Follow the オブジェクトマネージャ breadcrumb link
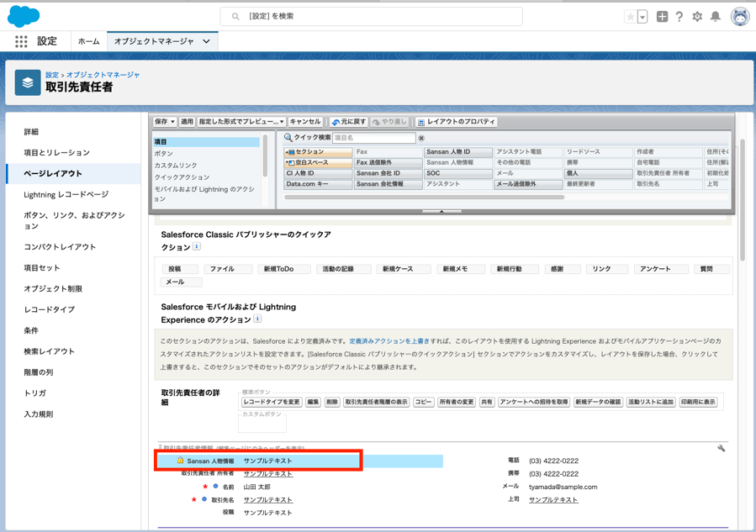The width and height of the screenshot is (756, 532). pos(103,75)
